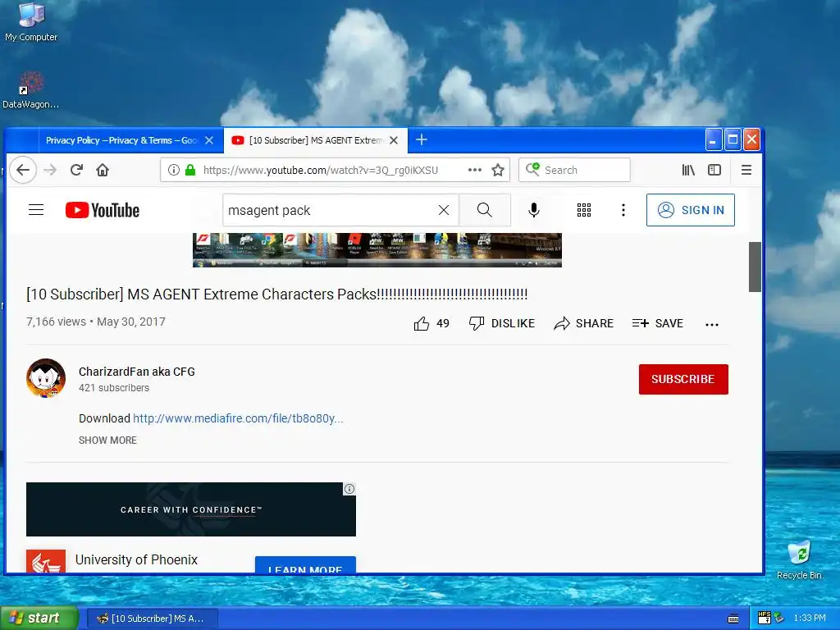
Task: Show site information icon in address bar
Action: (x=174, y=171)
